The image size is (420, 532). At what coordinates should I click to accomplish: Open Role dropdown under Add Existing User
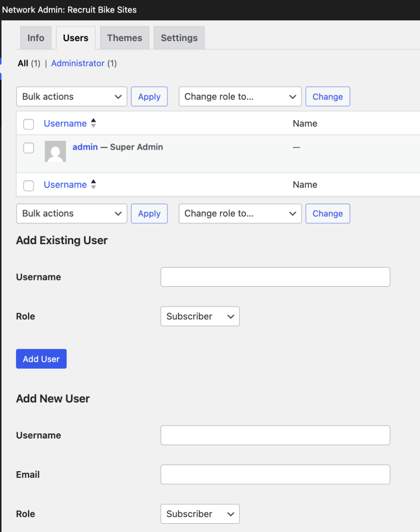(200, 316)
